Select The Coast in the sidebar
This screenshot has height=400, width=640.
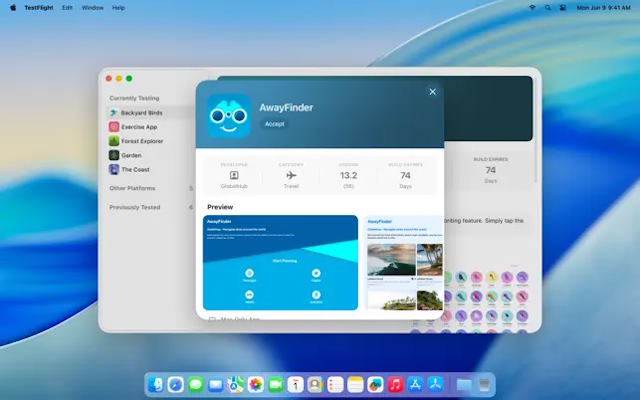coord(114,169)
